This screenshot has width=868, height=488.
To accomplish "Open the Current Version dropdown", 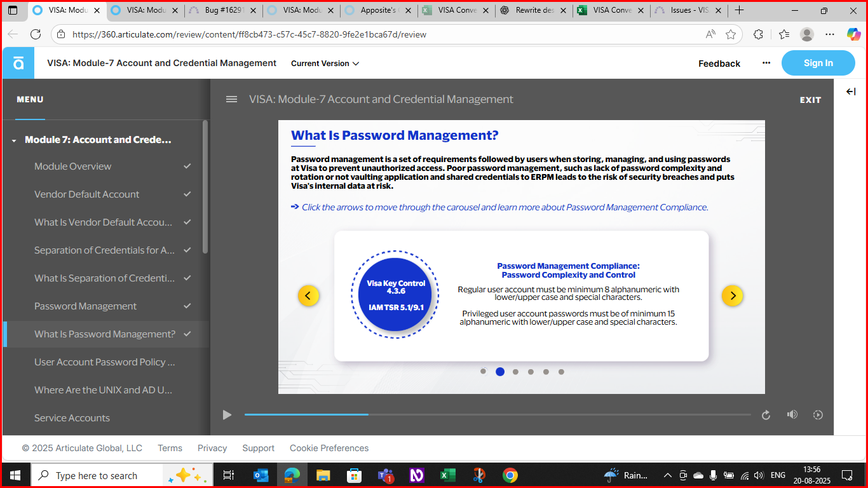I will [325, 64].
